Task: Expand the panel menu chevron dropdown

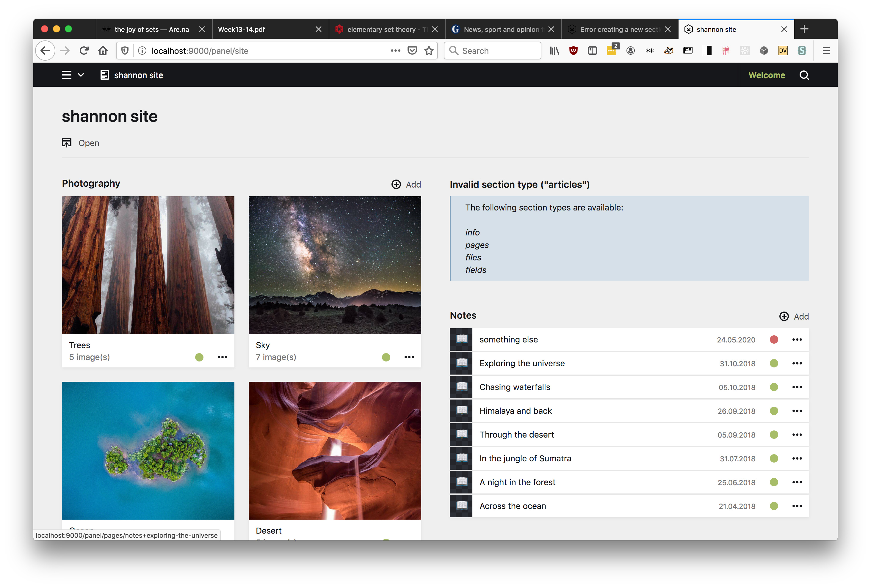Action: click(x=81, y=75)
